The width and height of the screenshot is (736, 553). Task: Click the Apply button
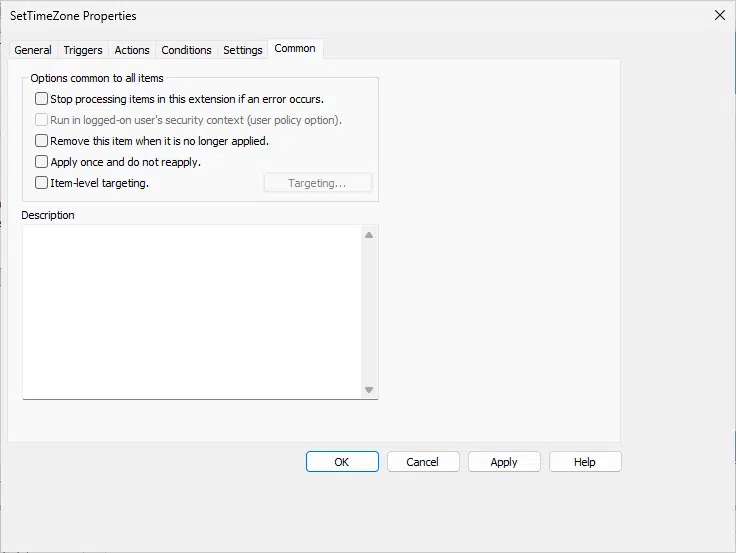(504, 462)
